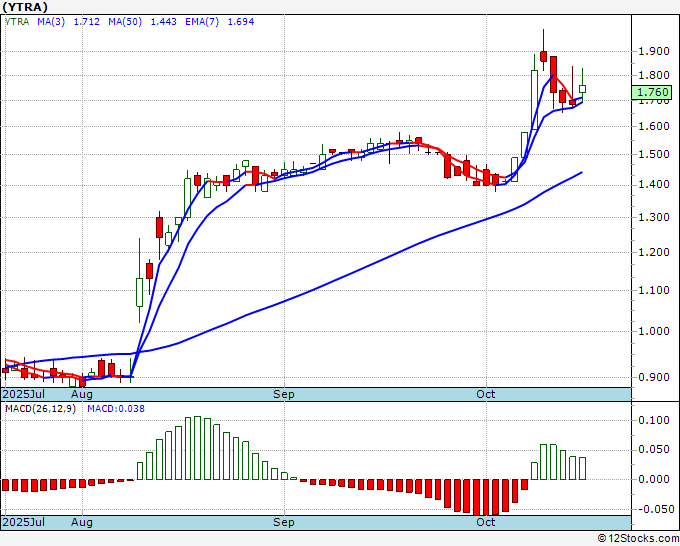Click the 1.300 price axis label
The height and width of the screenshot is (546, 680).
coord(654,217)
